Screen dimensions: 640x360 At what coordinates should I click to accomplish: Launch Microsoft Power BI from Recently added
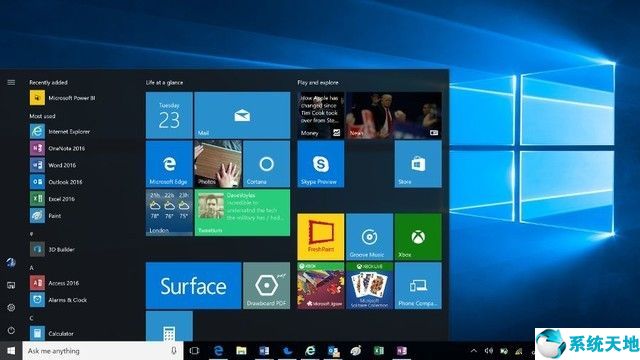62,98
